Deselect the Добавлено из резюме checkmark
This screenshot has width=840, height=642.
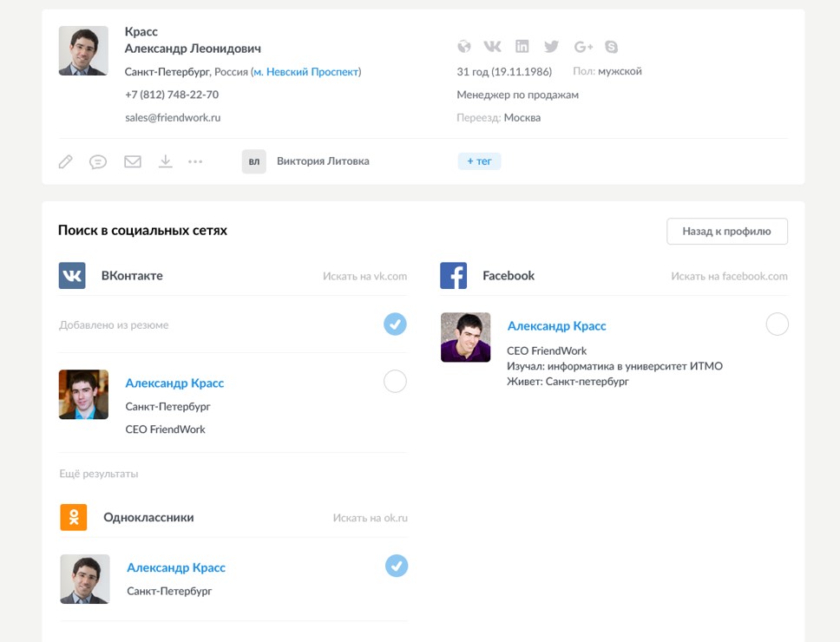[395, 324]
